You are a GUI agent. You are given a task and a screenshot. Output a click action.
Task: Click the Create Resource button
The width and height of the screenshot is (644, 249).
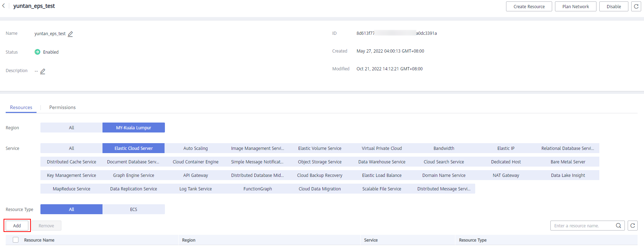point(529,6)
